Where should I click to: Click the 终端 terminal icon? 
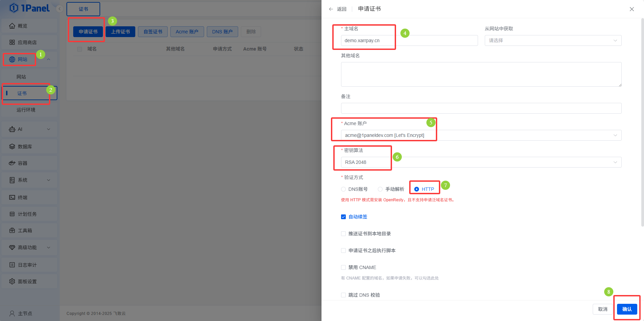(x=12, y=198)
